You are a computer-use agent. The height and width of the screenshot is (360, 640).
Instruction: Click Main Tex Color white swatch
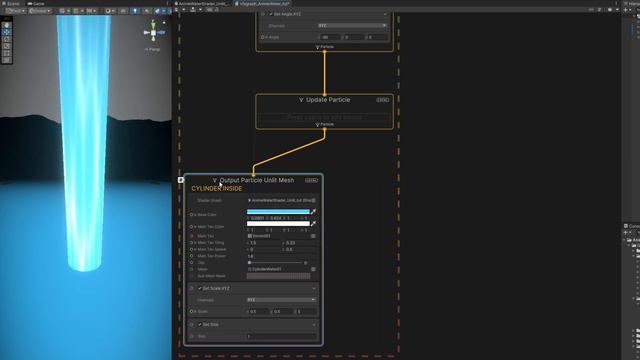coord(278,224)
